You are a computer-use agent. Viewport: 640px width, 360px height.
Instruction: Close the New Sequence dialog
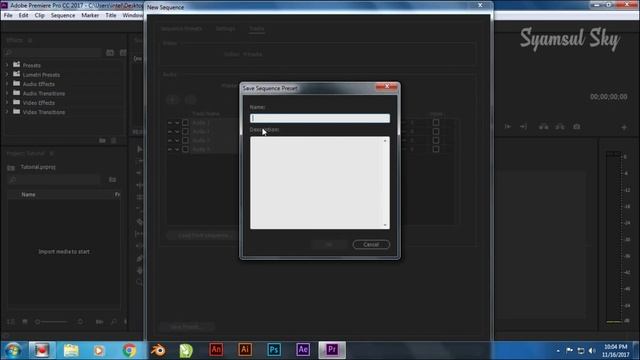480,5
